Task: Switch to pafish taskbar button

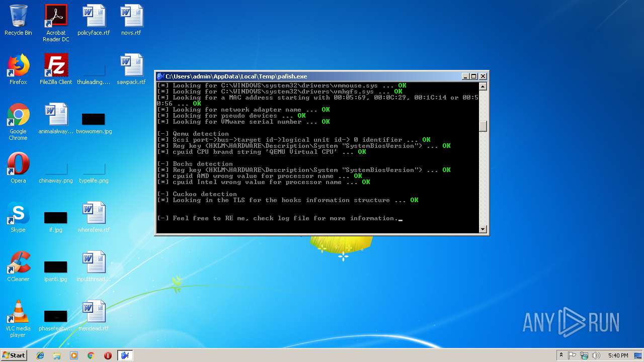Action: click(125, 355)
